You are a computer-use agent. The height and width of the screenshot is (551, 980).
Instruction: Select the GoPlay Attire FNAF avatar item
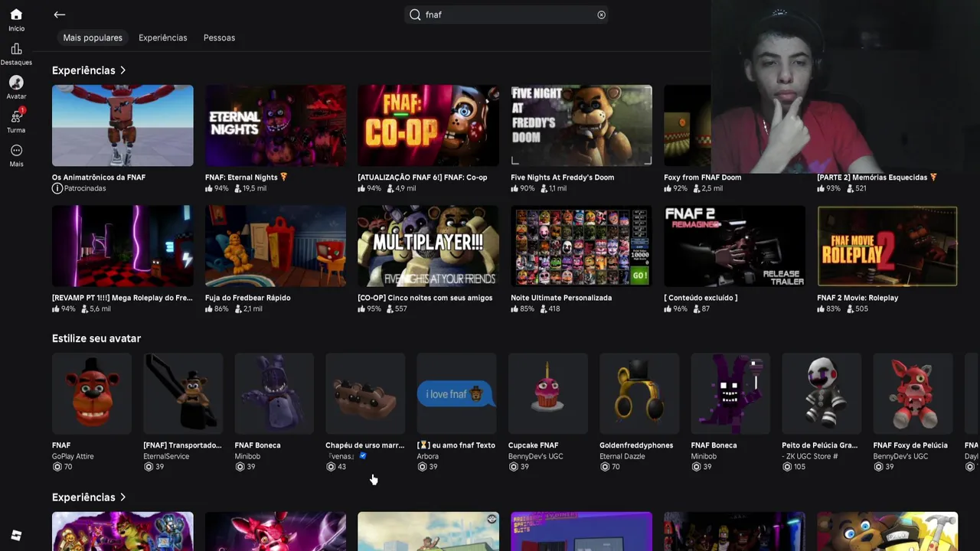[x=92, y=393]
